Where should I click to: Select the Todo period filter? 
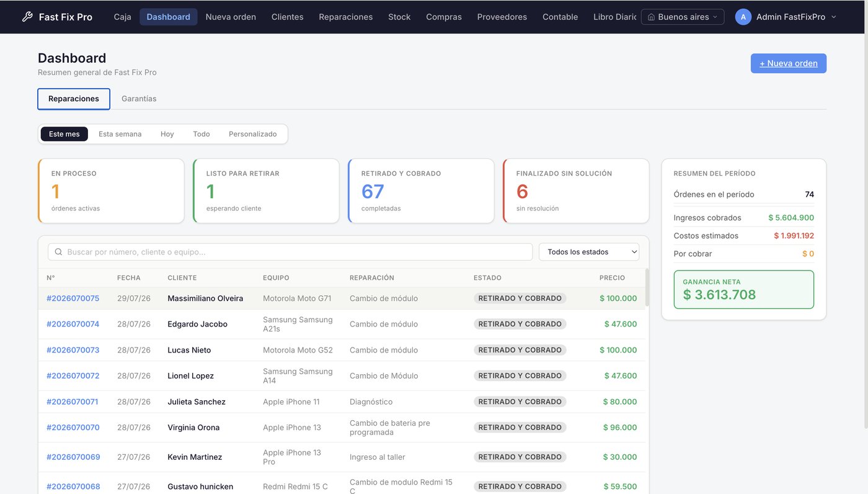pos(201,134)
